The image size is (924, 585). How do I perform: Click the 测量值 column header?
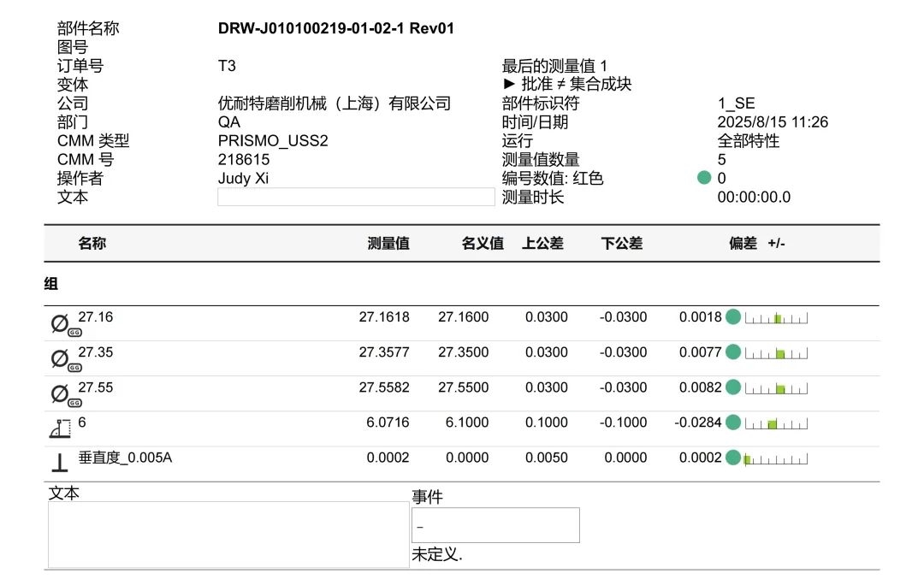pyautogui.click(x=388, y=244)
